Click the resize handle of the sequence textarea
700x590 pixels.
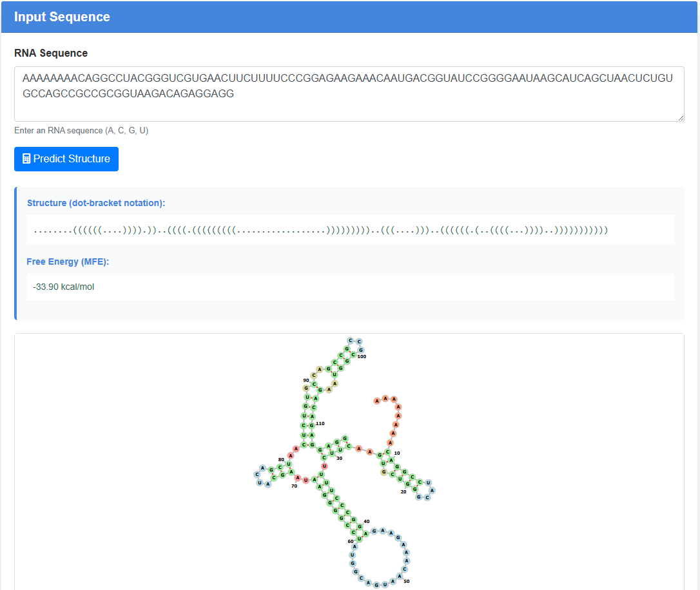click(681, 118)
